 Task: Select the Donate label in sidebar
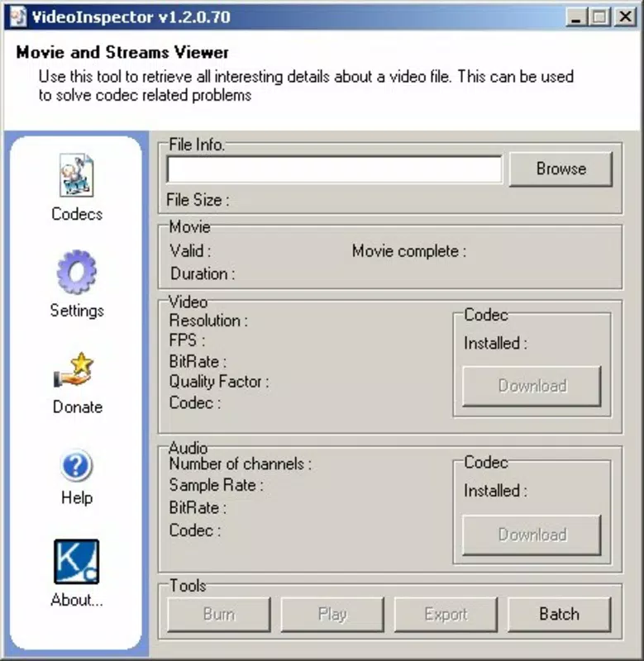[78, 407]
